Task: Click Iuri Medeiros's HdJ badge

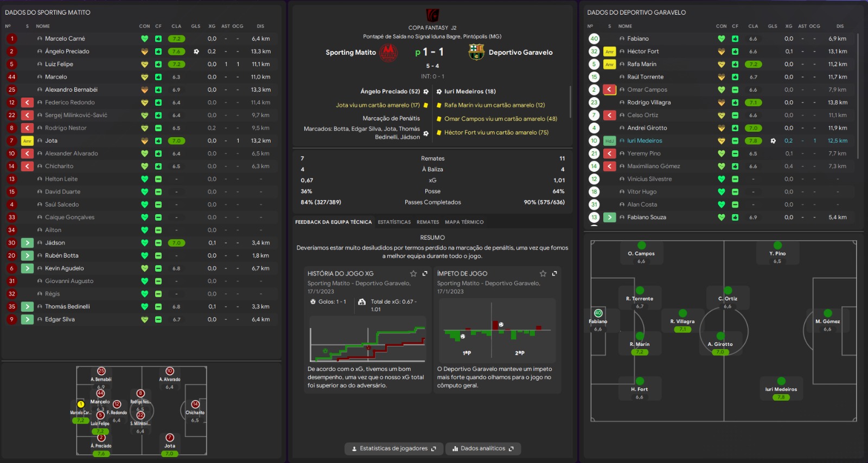Action: point(609,141)
